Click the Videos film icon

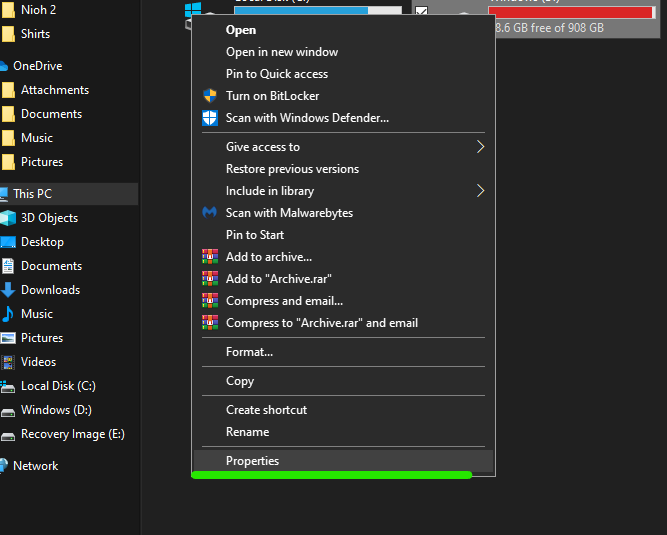tap(8, 362)
